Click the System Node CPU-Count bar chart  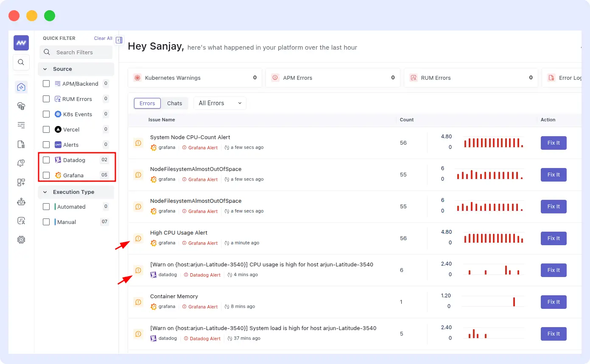tap(493, 142)
